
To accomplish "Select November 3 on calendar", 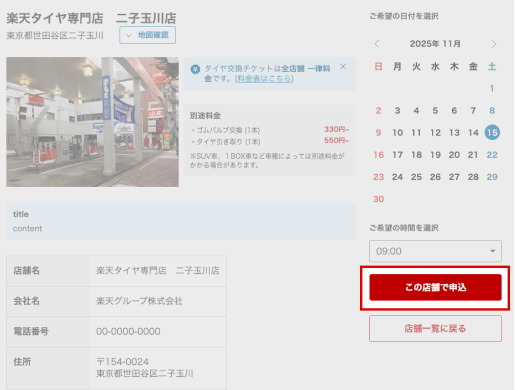I will click(397, 110).
